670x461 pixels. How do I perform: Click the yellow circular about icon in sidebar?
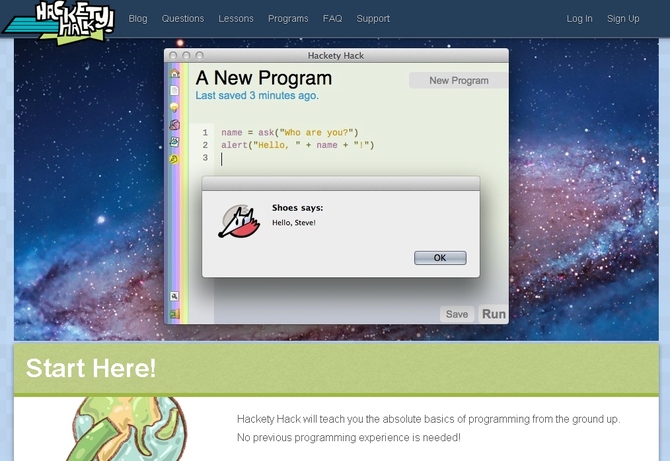click(174, 159)
